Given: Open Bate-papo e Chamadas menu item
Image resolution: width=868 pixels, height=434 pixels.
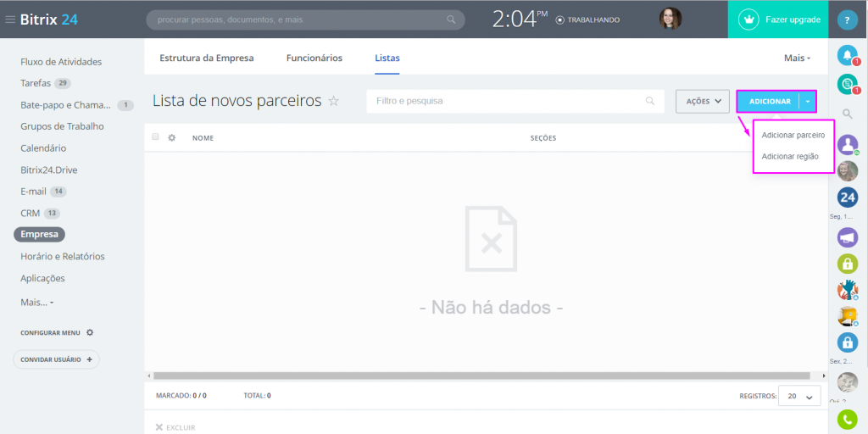Looking at the screenshot, I should coord(66,104).
